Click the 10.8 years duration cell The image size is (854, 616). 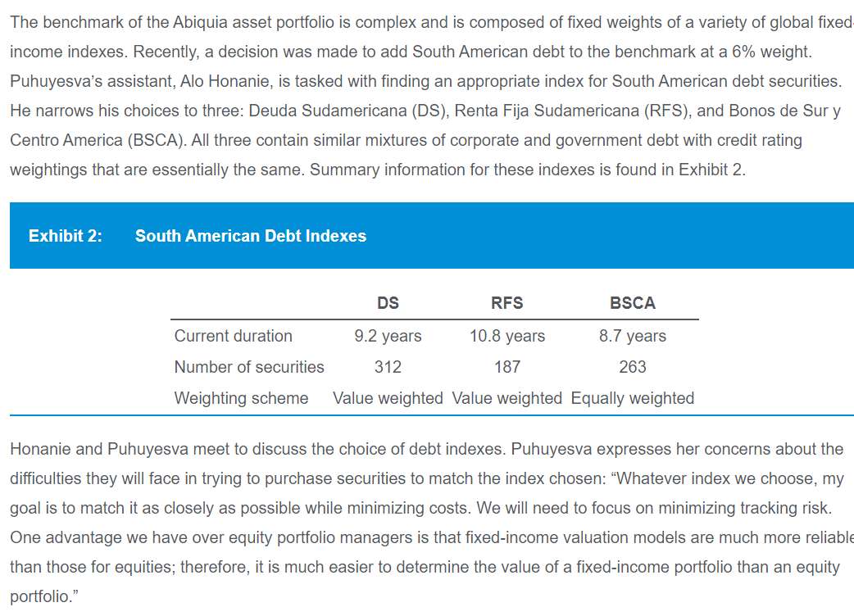(x=507, y=336)
